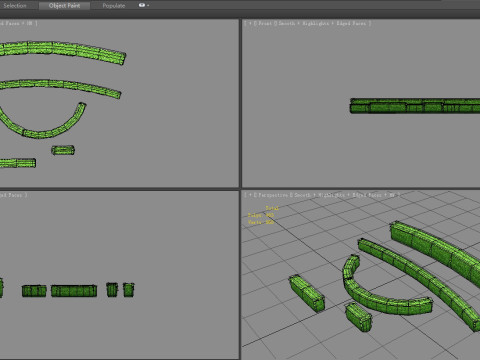This screenshot has width=480, height=360.
Task: Open the Object Paint ribbon tab
Action: [x=64, y=6]
